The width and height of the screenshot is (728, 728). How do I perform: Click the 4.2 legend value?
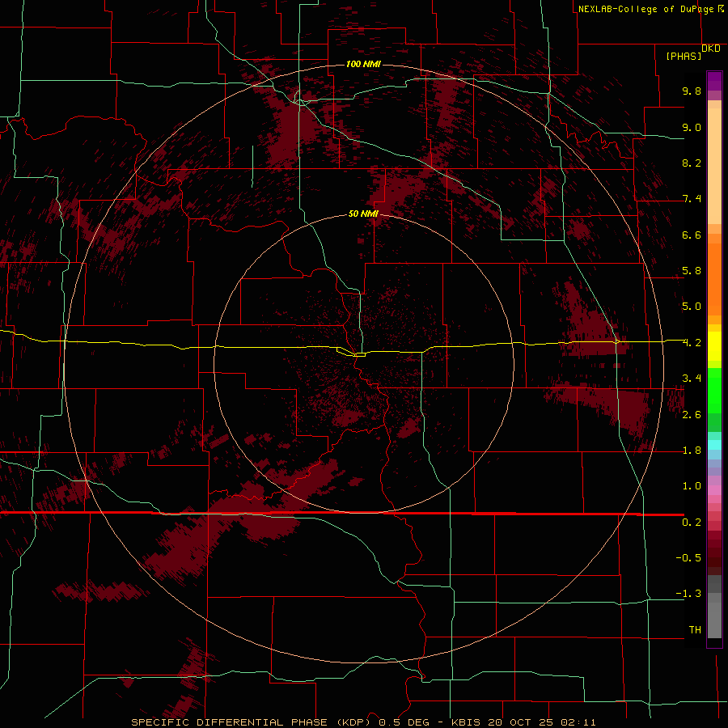[x=692, y=343]
